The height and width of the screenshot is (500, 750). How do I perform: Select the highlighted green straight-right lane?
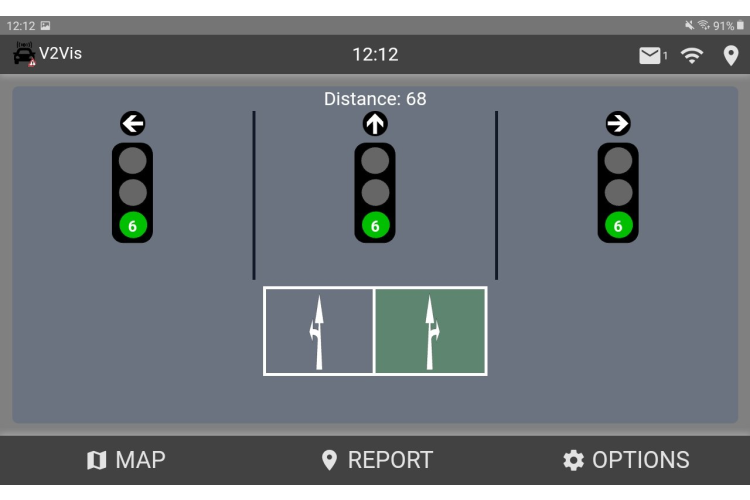[430, 331]
